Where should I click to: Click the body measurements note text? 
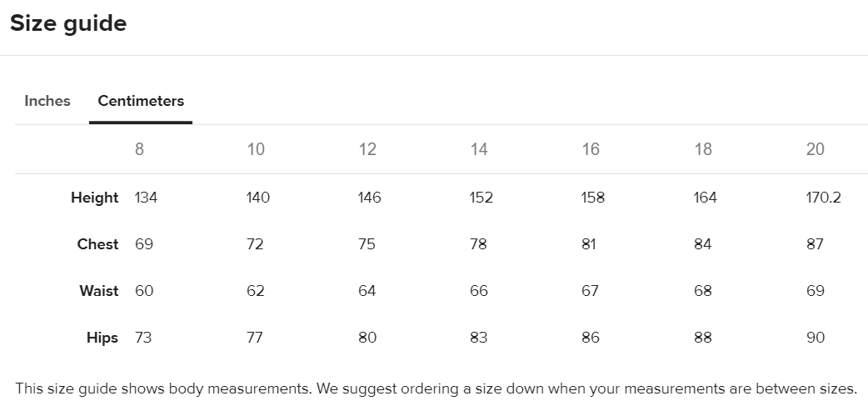(x=436, y=388)
